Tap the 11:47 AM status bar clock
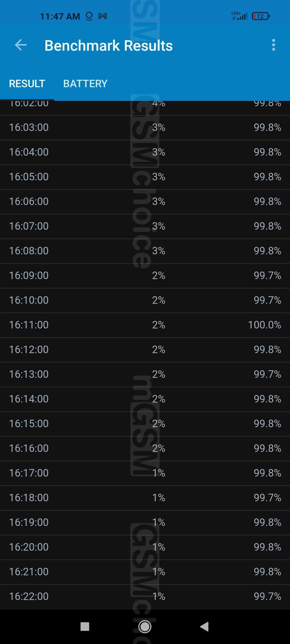This screenshot has width=290, height=644. coord(60,16)
